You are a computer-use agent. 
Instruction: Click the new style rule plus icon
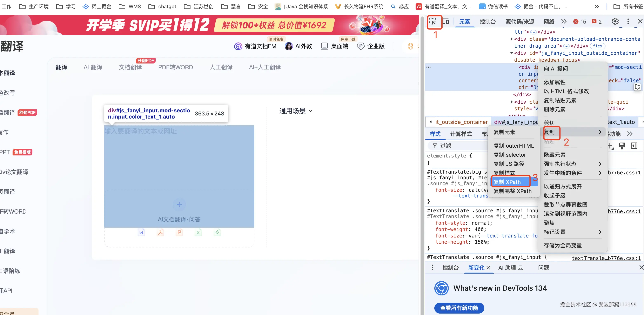coord(610,146)
